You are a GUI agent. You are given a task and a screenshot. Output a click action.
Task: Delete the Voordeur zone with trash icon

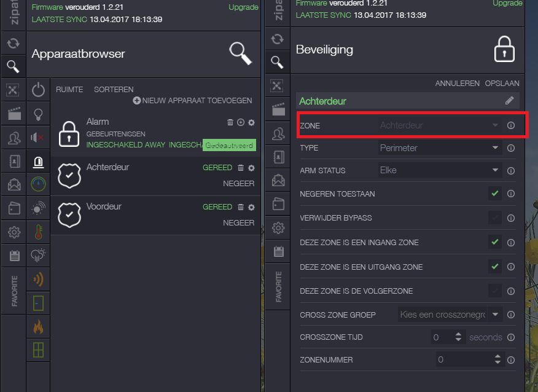pos(241,207)
